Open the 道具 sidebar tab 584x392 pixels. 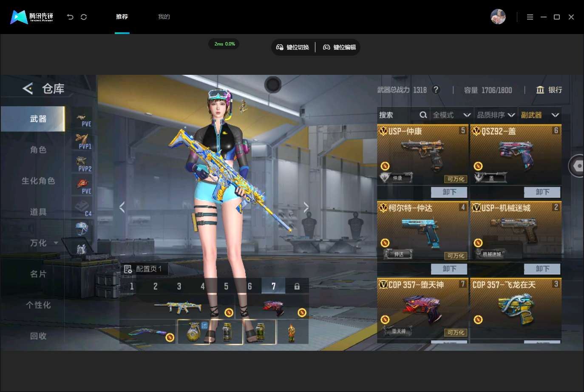[x=38, y=212]
